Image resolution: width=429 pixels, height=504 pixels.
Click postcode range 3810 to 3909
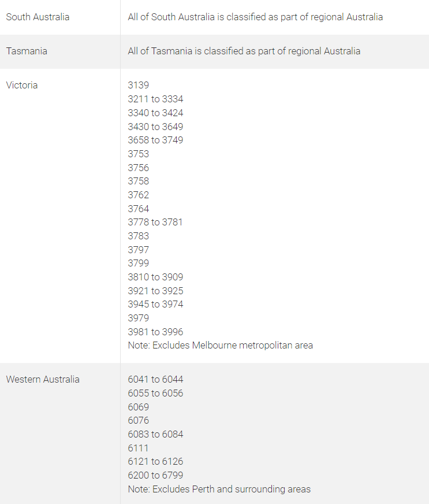point(155,277)
